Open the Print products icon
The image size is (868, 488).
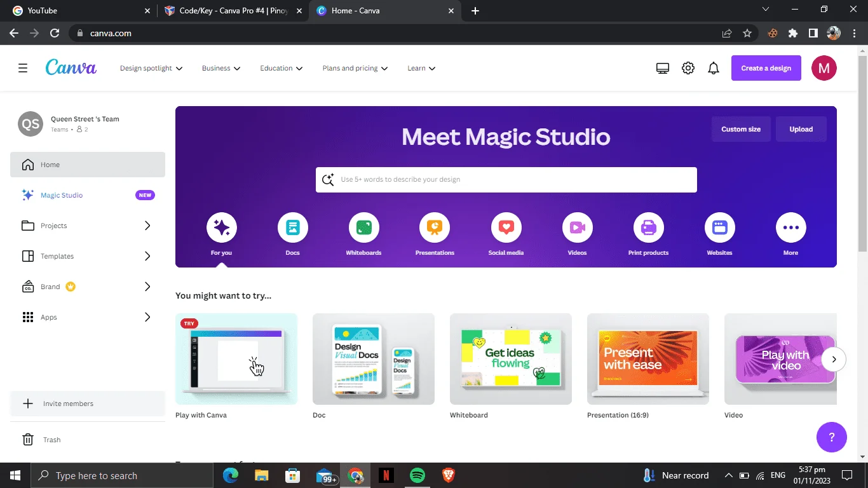[x=648, y=227]
